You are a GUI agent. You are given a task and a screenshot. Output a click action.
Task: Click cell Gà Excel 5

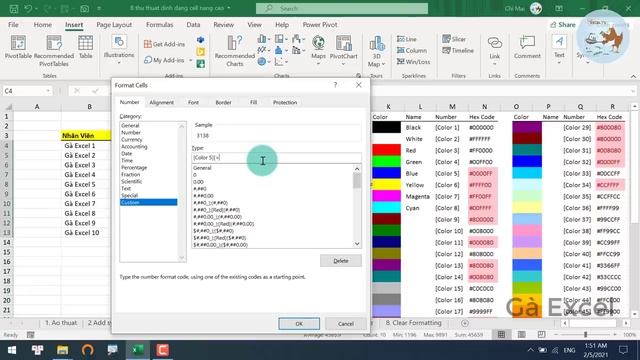coord(86,184)
